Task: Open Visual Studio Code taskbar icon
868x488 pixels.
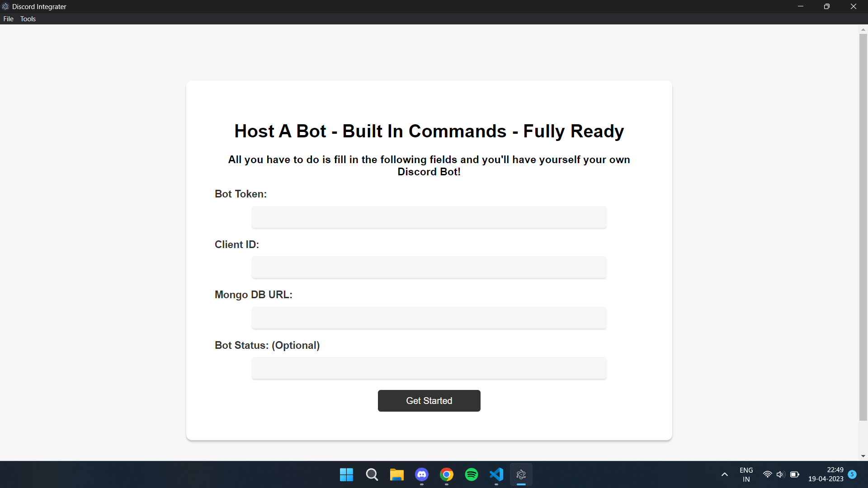Action: click(x=496, y=474)
